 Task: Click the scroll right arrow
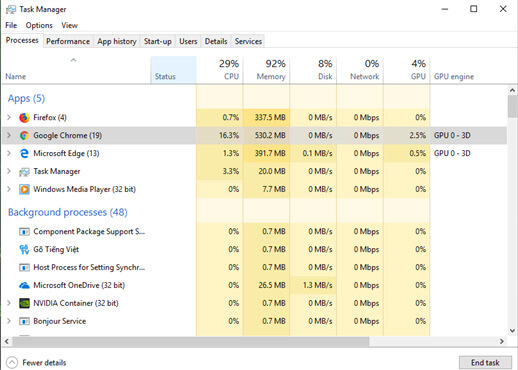502,341
